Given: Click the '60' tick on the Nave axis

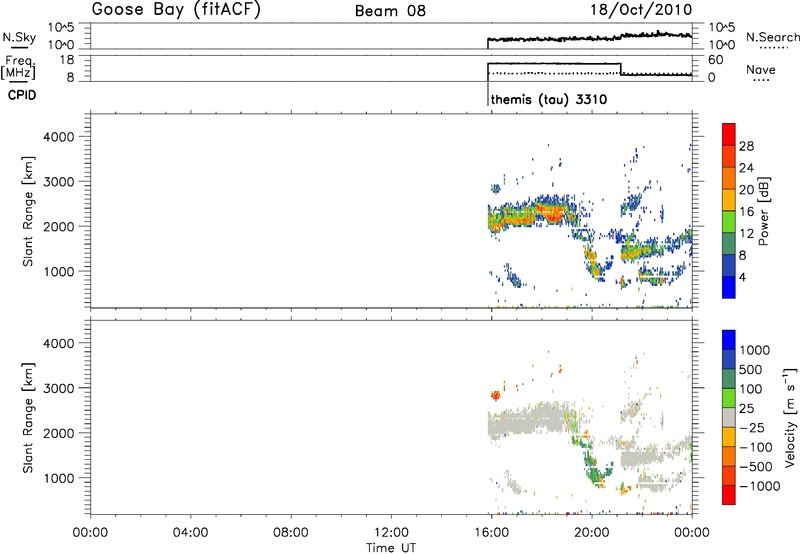Looking at the screenshot, I should pos(716,60).
